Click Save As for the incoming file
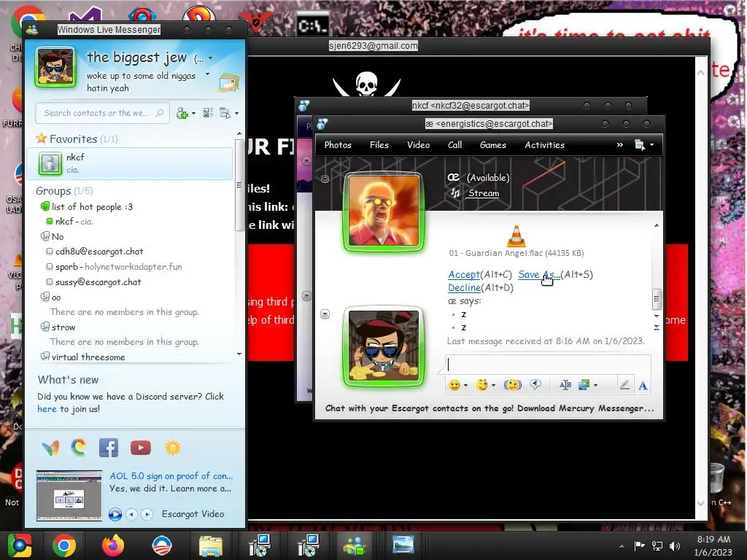Screen dimensions: 747x560 539,274
